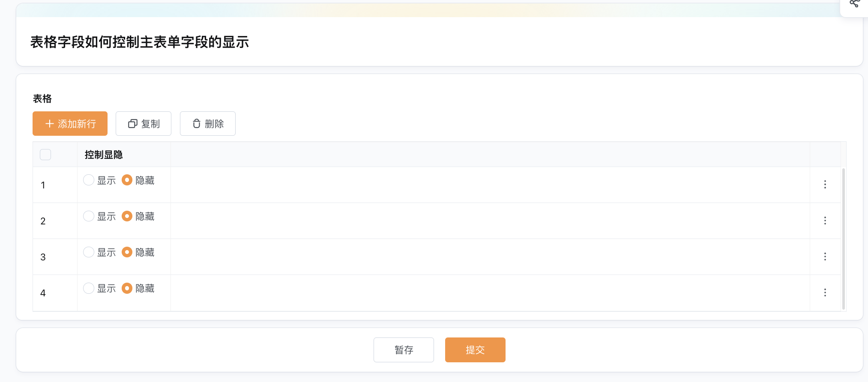This screenshot has width=868, height=382.
Task: Open the share icon at top right
Action: [x=854, y=4]
